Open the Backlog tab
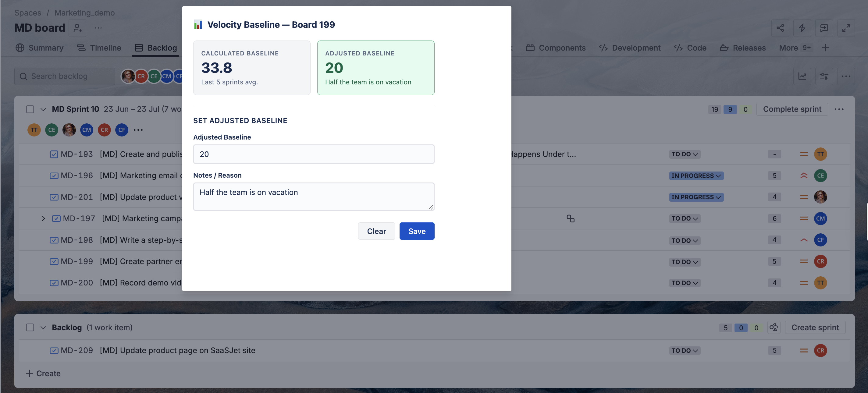 coord(156,48)
